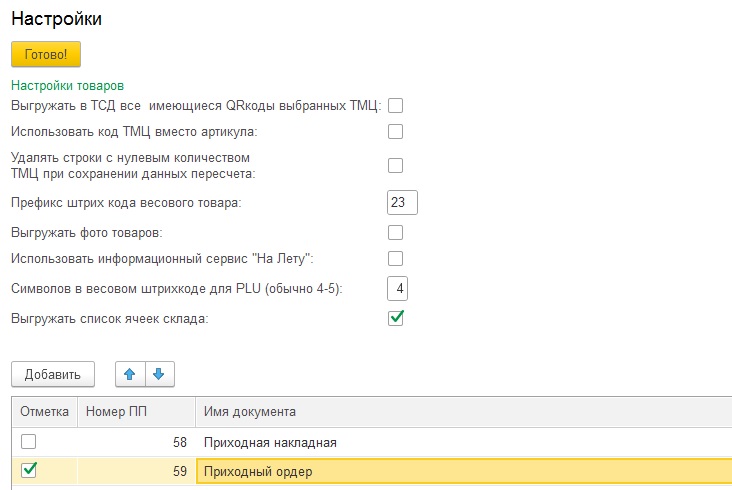732x490 pixels.
Task: Tick the 'Выгружать фото товаров' checkbox
Action: point(395,232)
